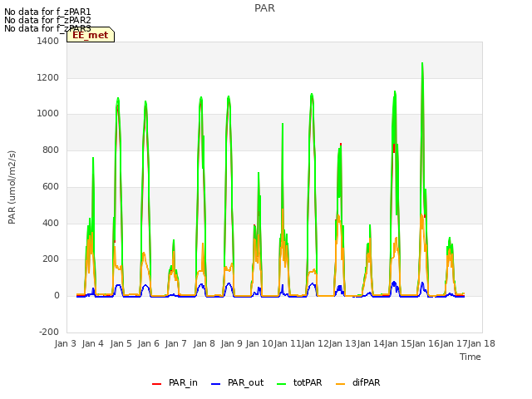532x399 pixels.
Task: Click the PAR chart title
Action: click(264, 8)
